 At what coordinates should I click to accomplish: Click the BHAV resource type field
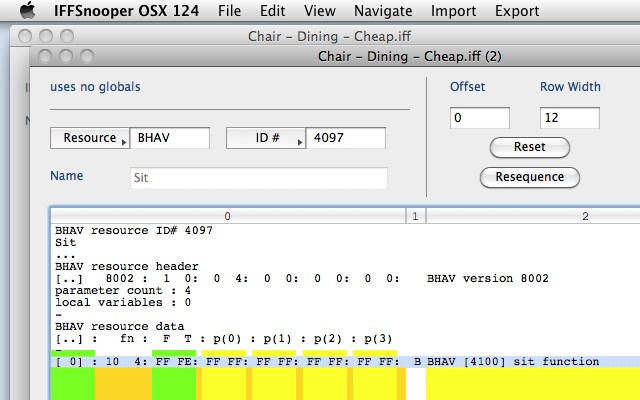[x=170, y=138]
